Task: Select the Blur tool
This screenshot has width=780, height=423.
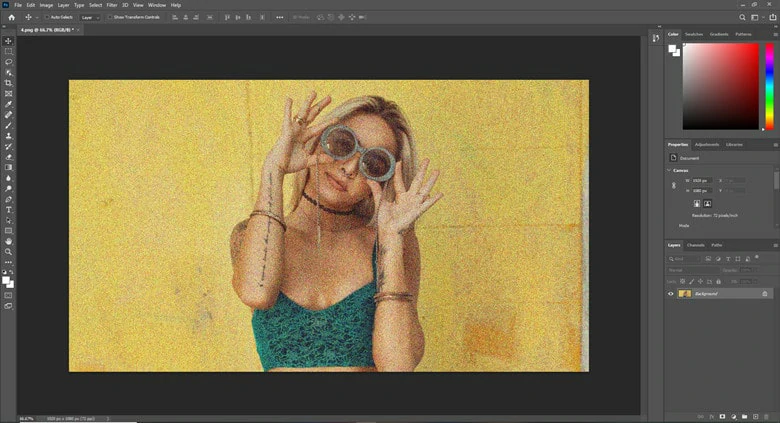Action: [8, 178]
